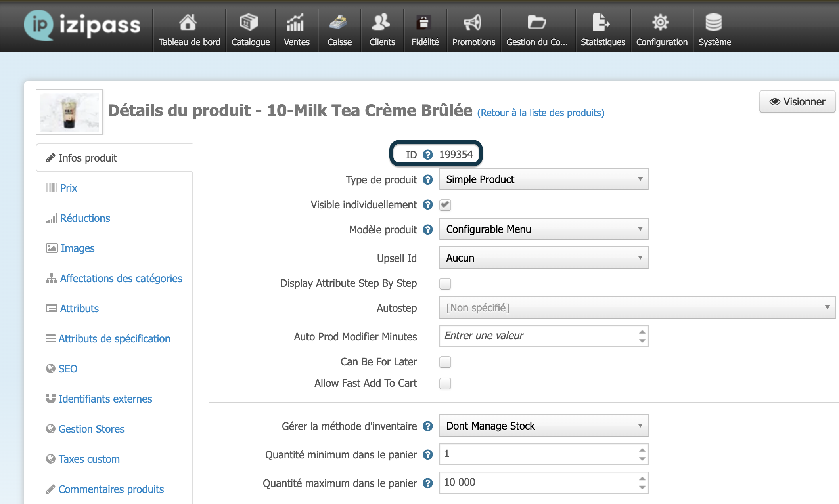Open the Statistiques export icon
This screenshot has width=839, height=504.
[x=601, y=23]
